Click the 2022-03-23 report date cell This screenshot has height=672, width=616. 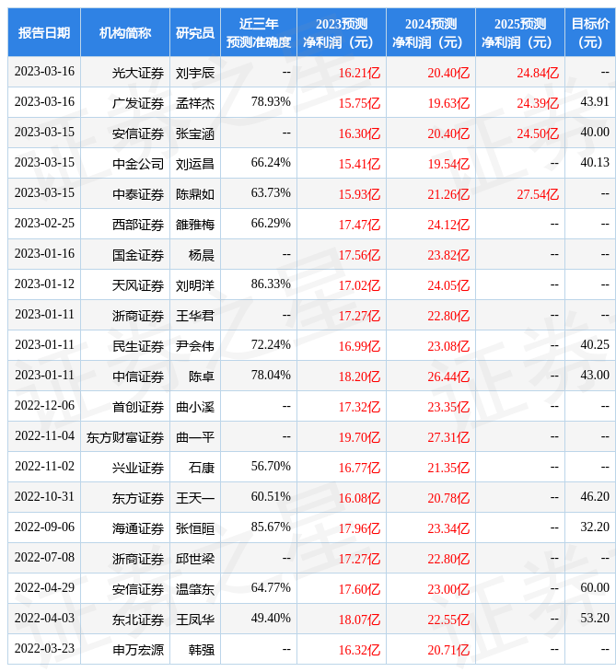click(44, 649)
